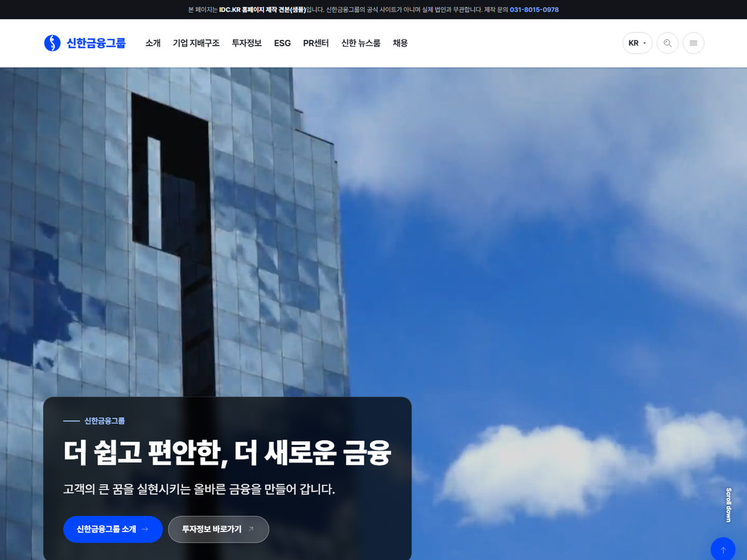Click the 신한금융그룹 logo in header
The image size is (747, 560).
[x=85, y=43]
